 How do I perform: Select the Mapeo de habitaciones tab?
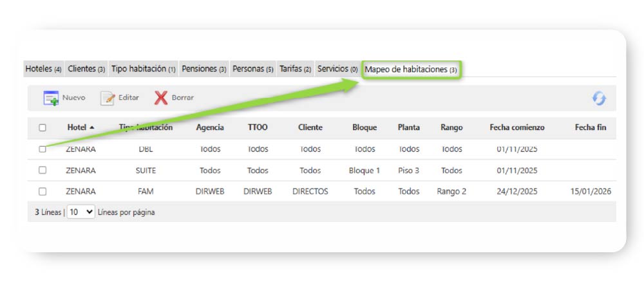(411, 69)
